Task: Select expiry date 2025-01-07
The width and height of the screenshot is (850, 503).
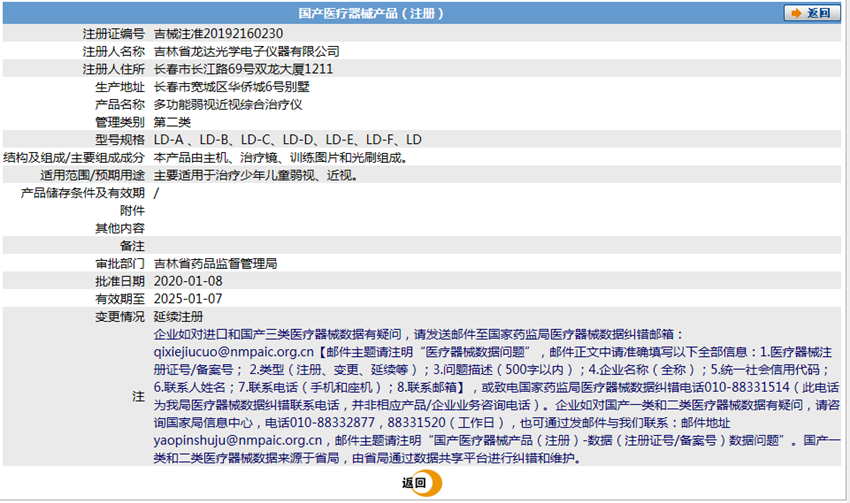Action: [x=188, y=299]
